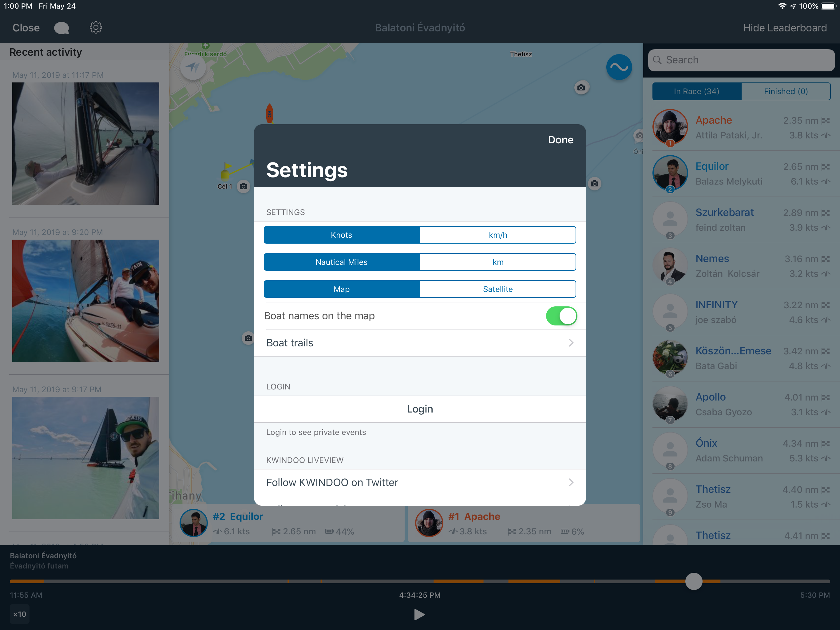
Task: Switch to In Race (34) tab
Action: (x=697, y=92)
